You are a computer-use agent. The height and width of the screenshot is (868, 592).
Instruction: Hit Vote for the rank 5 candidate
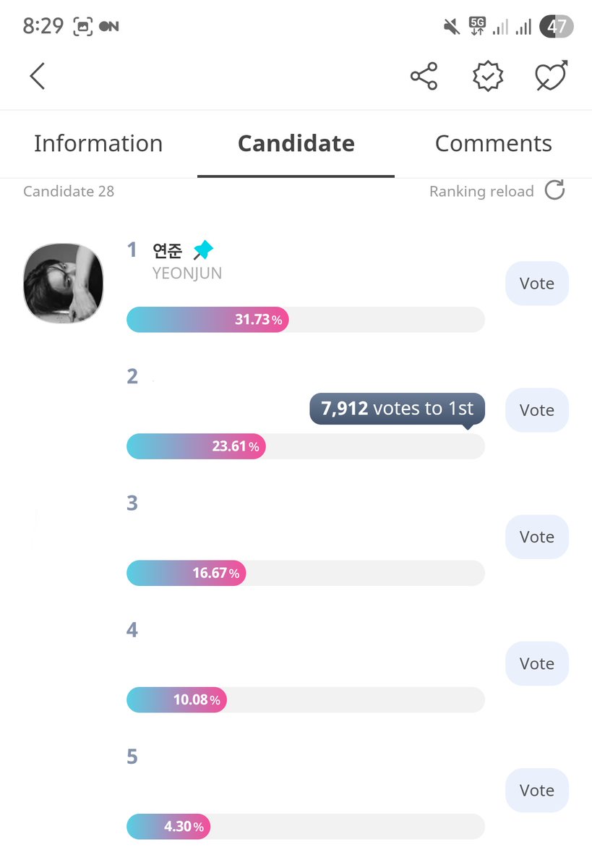pos(536,790)
